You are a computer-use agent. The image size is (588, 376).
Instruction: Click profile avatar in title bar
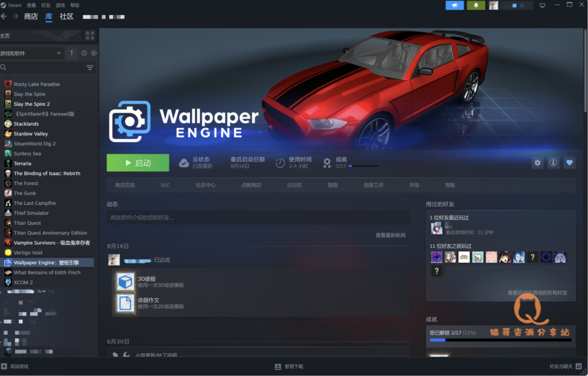coord(493,5)
